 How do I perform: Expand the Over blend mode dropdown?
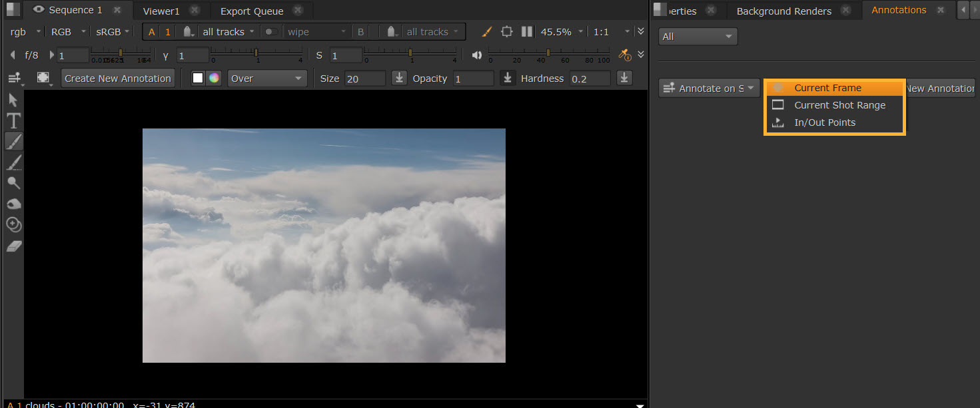pos(266,79)
